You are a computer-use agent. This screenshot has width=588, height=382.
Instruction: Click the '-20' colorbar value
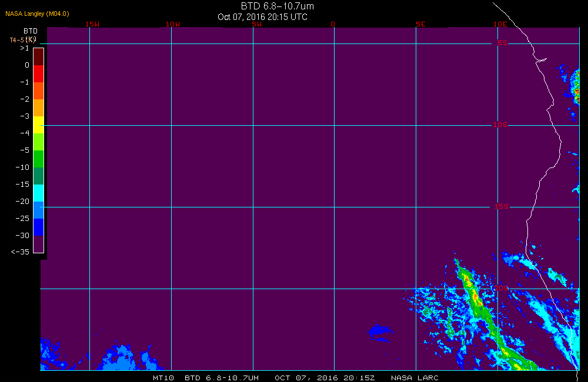pos(22,202)
